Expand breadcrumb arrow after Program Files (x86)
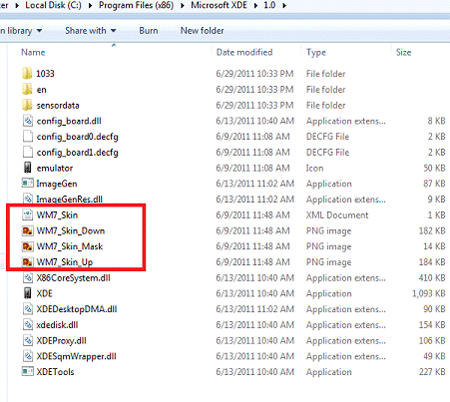The image size is (450, 402). point(182,5)
